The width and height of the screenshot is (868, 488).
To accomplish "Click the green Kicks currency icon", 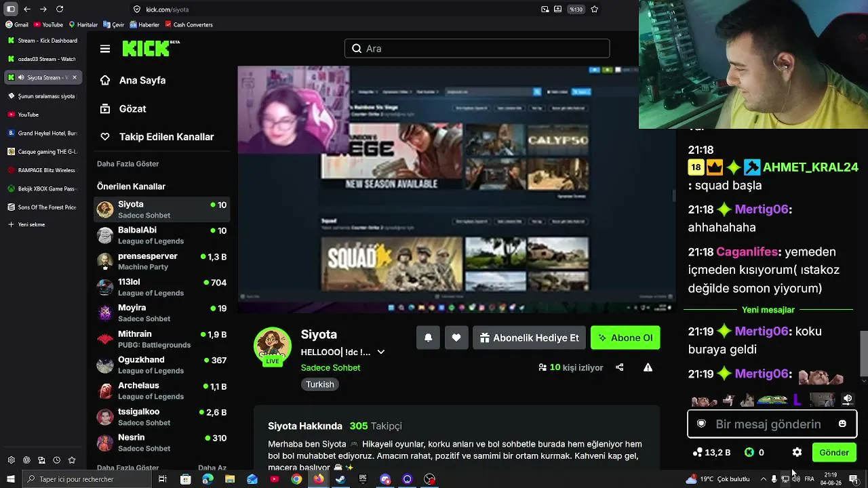I will point(749,452).
